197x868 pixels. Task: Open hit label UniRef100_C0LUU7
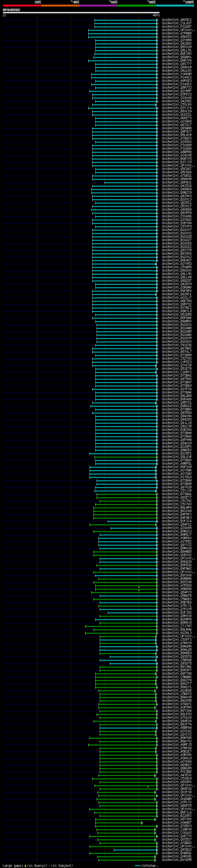pos(177,23)
